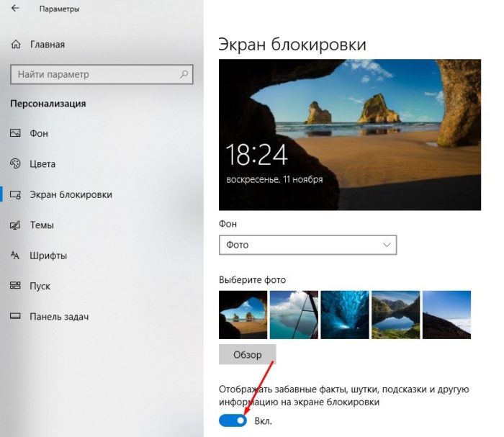The height and width of the screenshot is (437, 504).
Task: Select the dark hillside sky thumbnail
Action: click(x=447, y=315)
